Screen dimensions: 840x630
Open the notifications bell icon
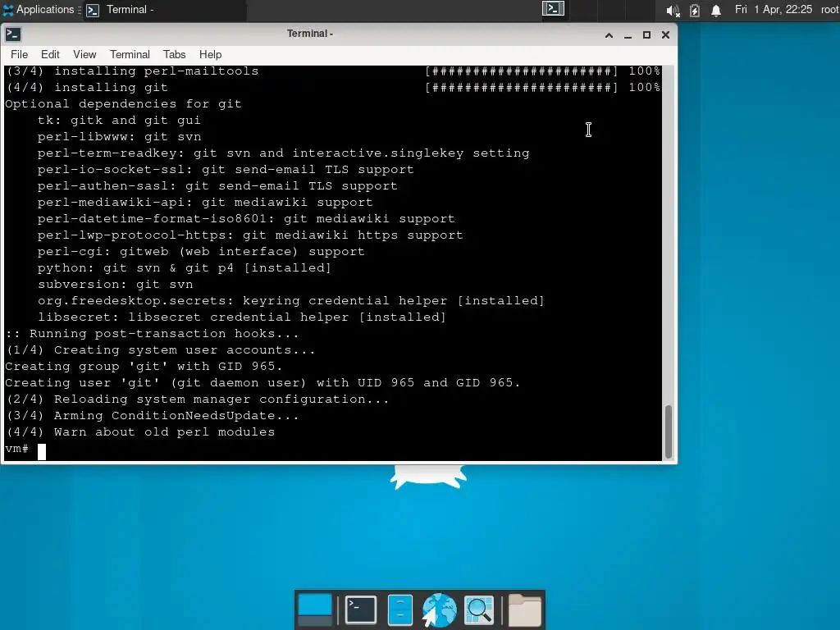point(715,10)
